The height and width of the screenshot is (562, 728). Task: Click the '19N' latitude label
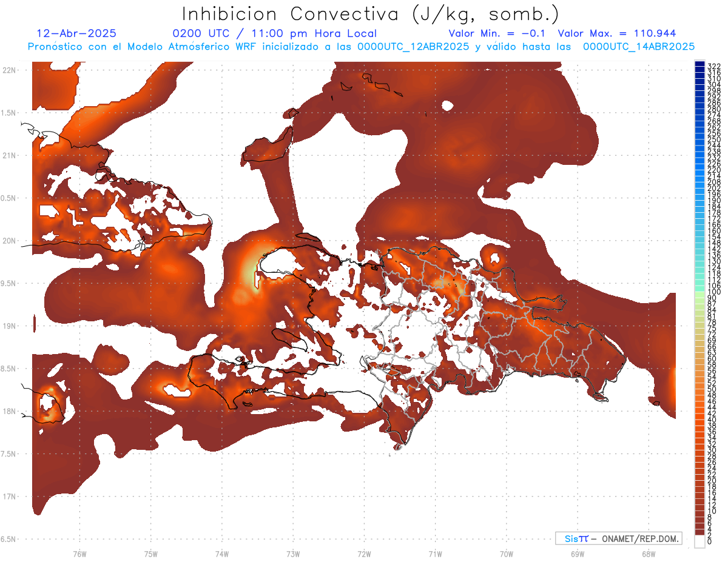coord(8,326)
